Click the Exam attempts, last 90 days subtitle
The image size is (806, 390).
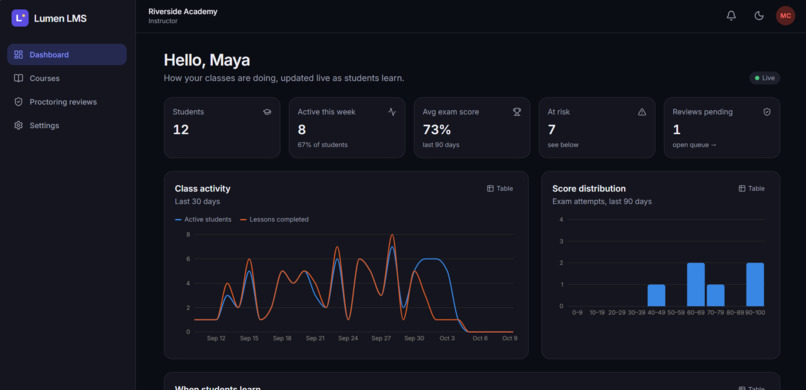(602, 201)
